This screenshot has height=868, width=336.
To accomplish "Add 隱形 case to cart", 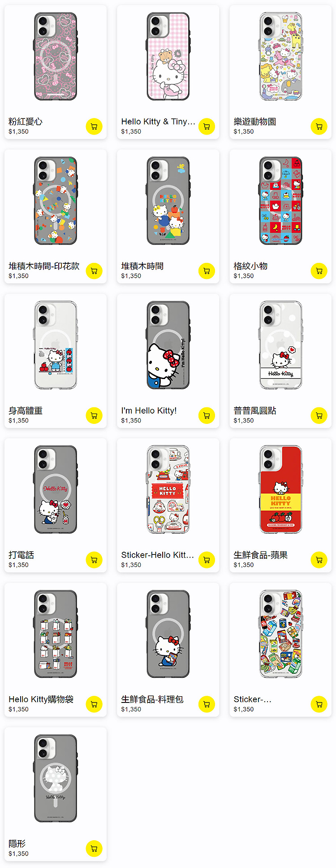I will 94,849.
